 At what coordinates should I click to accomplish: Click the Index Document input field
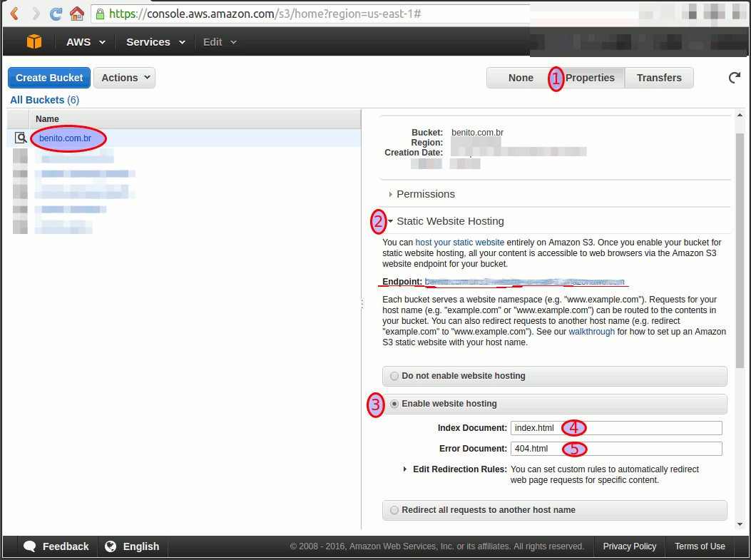point(616,428)
